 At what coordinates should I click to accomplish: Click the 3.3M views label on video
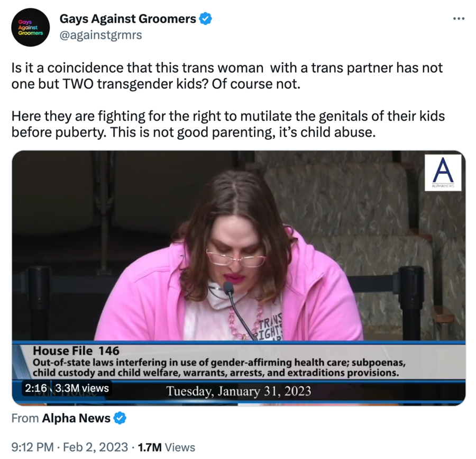point(82,388)
